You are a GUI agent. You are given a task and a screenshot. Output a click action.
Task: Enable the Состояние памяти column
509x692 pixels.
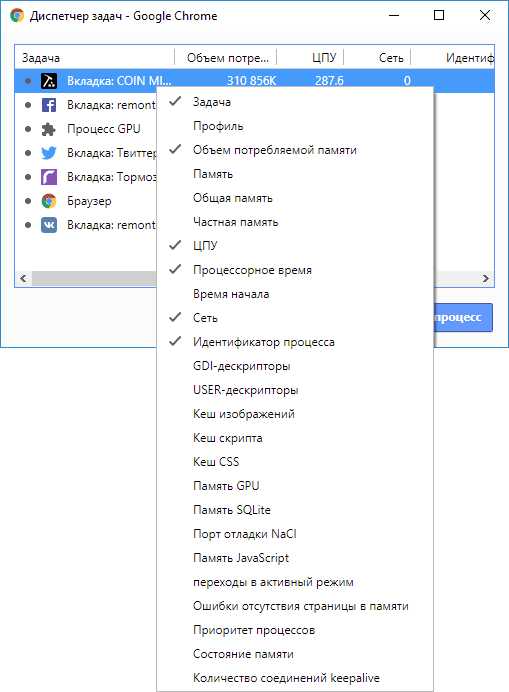point(295,654)
